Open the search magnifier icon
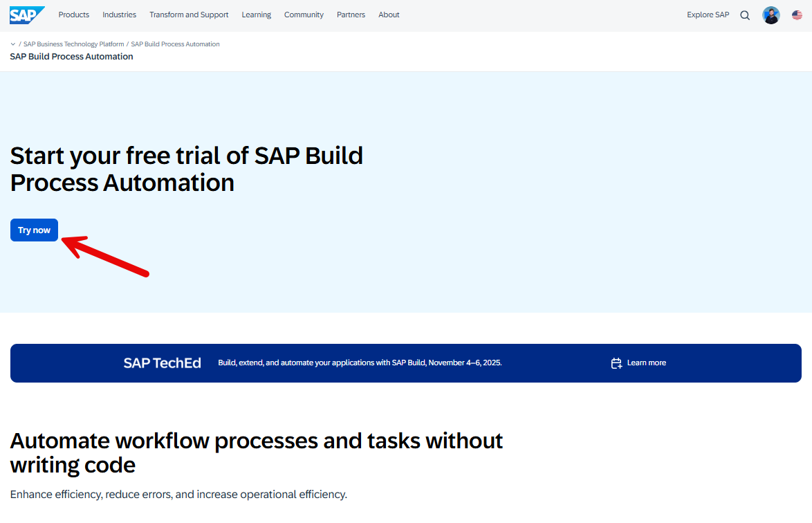812x523 pixels. [x=745, y=15]
